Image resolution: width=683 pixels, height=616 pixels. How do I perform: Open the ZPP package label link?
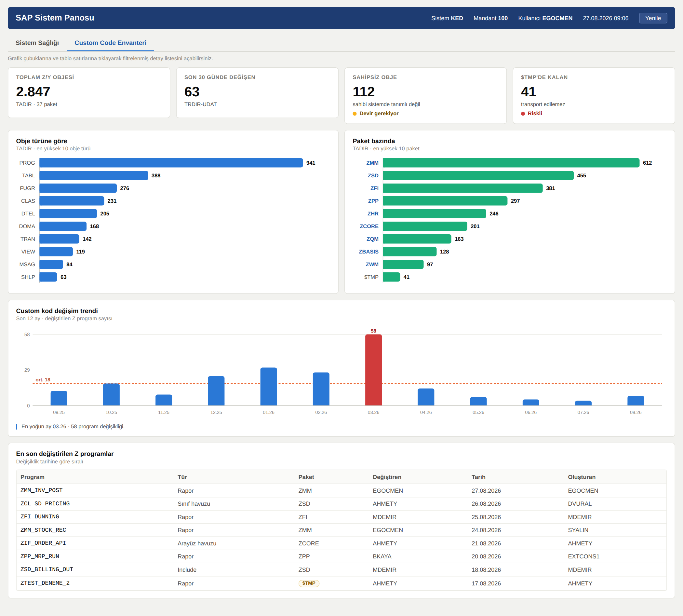373,201
